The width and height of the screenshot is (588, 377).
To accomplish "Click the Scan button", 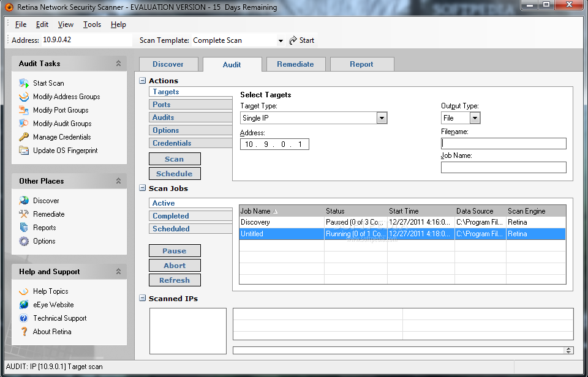I will [x=175, y=159].
